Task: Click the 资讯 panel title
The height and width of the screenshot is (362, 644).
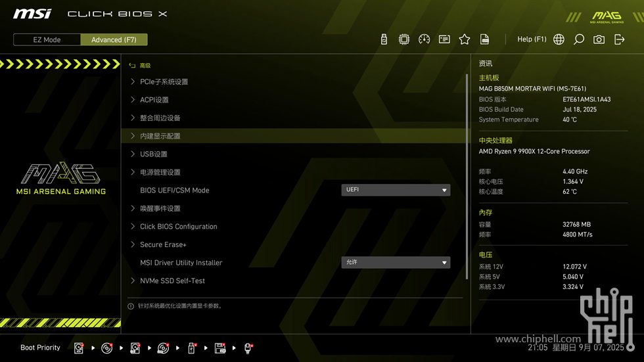Action: pos(486,64)
